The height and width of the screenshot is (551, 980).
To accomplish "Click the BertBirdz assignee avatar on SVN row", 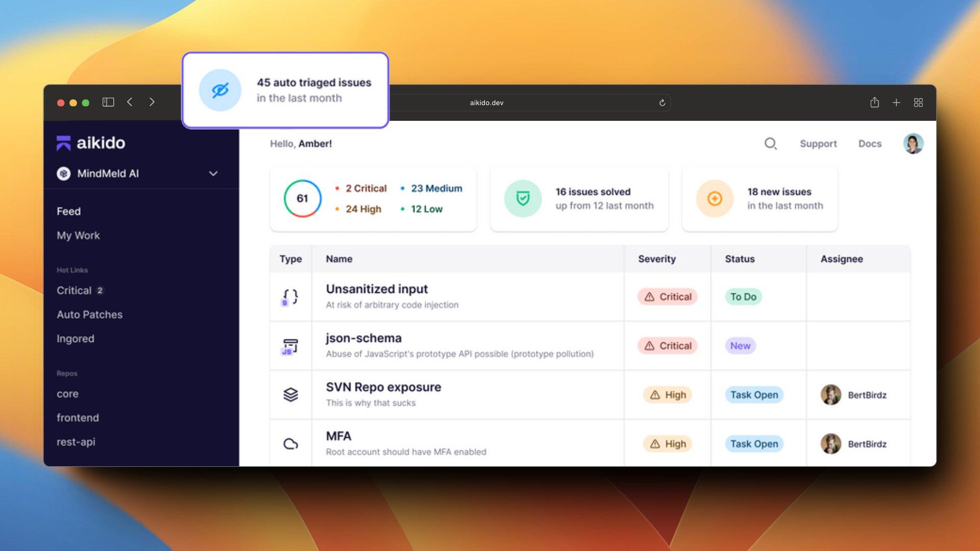I will click(x=830, y=395).
